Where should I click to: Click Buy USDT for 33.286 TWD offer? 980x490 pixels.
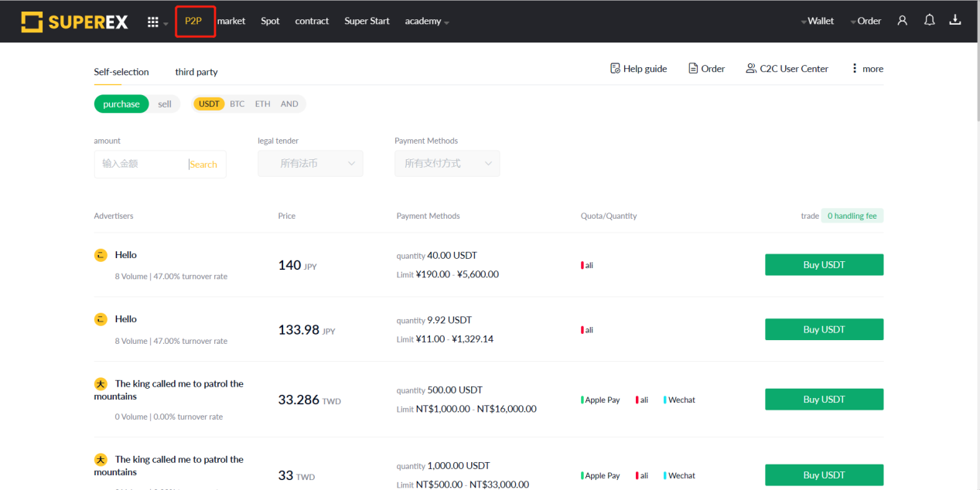[824, 400]
